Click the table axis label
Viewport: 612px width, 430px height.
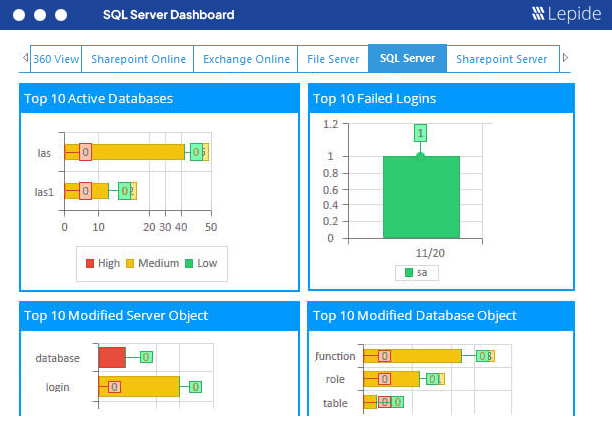[x=335, y=403]
